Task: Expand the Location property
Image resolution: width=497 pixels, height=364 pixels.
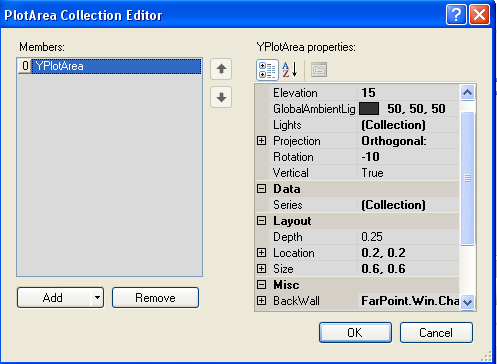Action: tap(262, 253)
